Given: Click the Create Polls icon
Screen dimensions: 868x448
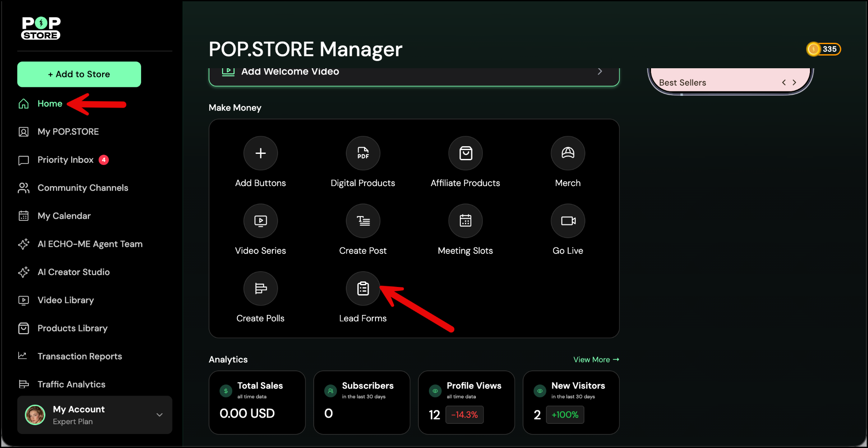Looking at the screenshot, I should (260, 289).
